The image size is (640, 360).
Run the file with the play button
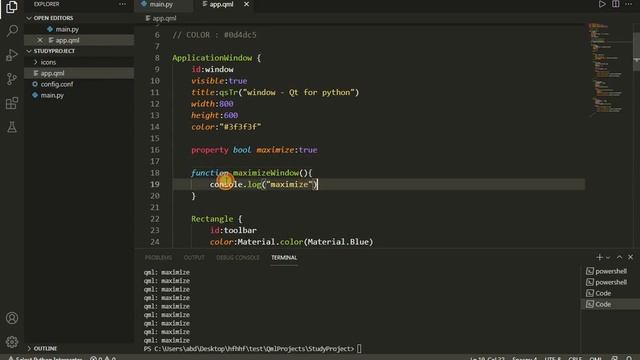pyautogui.click(x=602, y=4)
